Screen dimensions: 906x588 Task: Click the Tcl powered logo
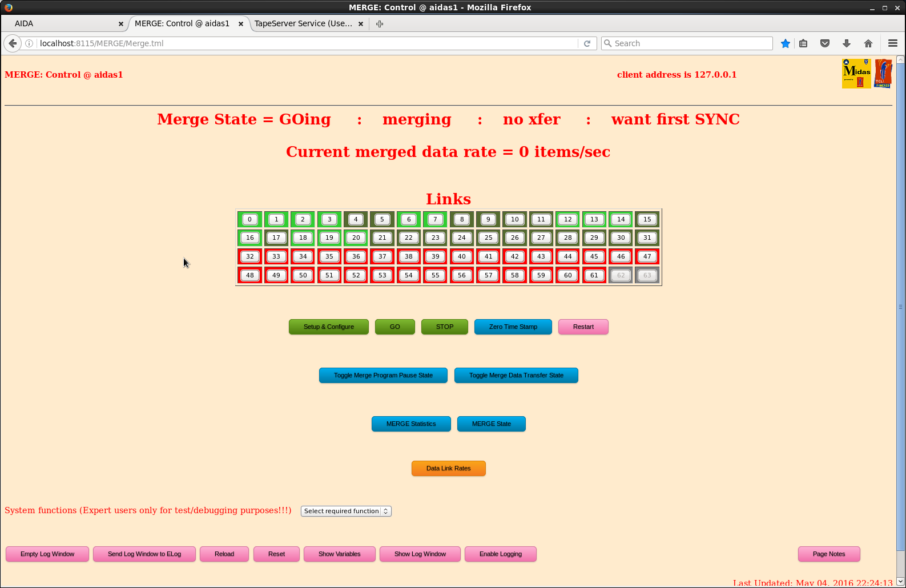click(883, 74)
